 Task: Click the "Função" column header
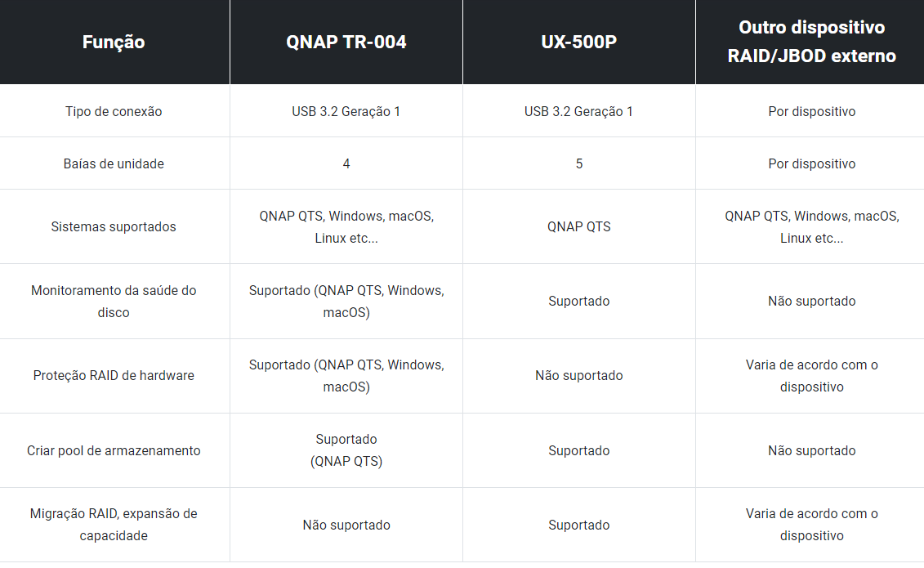pyautogui.click(x=114, y=42)
